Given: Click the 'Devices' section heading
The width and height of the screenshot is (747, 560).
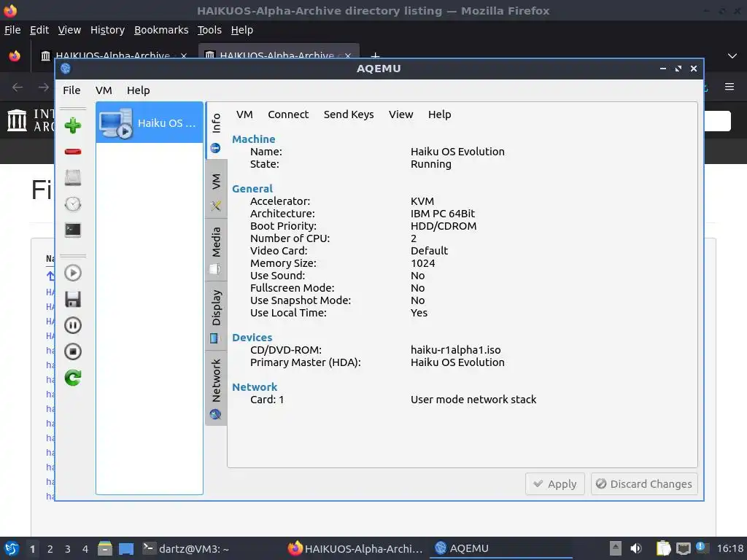Looking at the screenshot, I should [252, 338].
